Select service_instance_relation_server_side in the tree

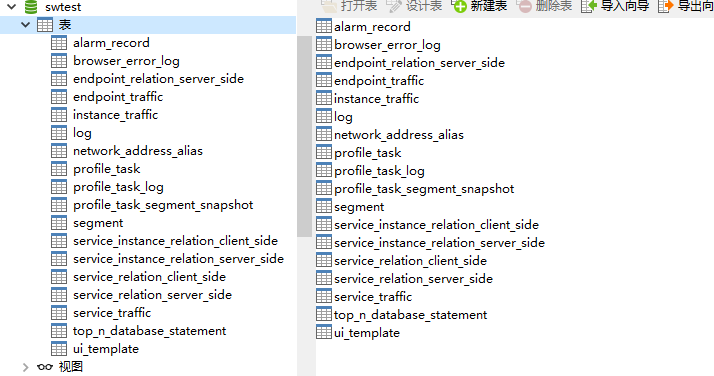[x=178, y=259]
